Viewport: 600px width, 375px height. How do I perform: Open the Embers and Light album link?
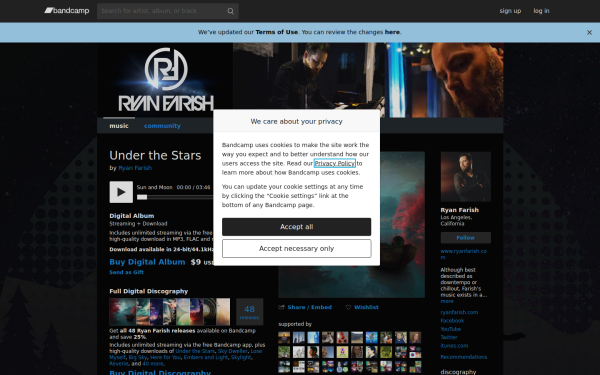(x=206, y=357)
